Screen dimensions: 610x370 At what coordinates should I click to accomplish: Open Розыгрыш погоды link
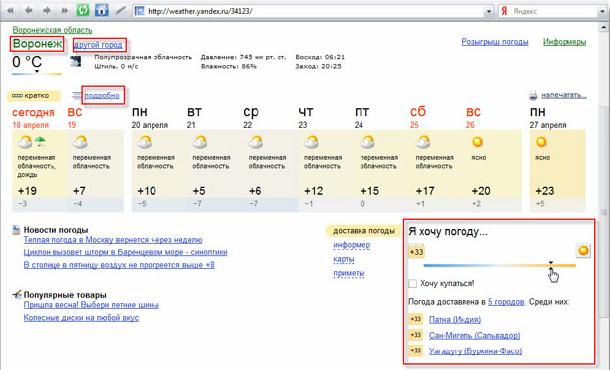495,42
